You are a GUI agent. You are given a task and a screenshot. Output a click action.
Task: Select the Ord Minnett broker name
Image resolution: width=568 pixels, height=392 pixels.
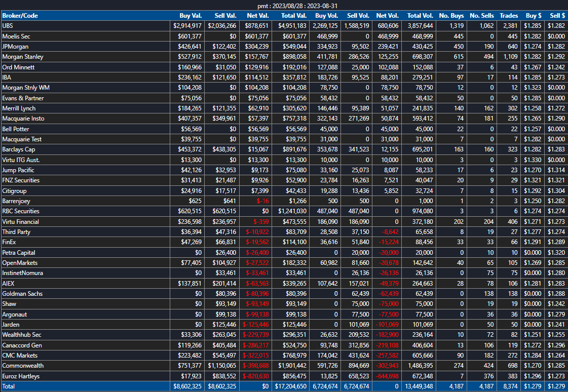click(18, 67)
